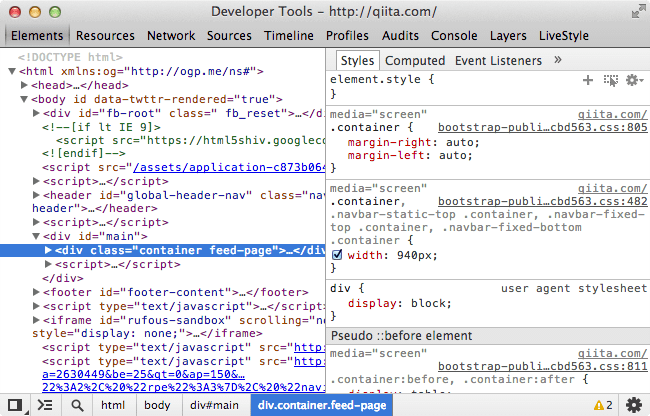Screen dimensions: 650x416
Task: Switch to Event Listeners sidebar tab
Action: (x=498, y=60)
